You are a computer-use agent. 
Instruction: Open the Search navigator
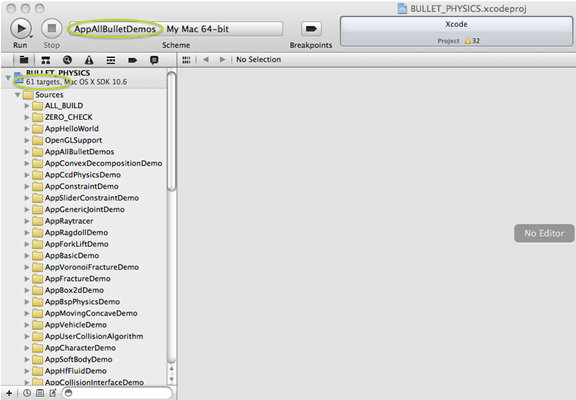67,60
